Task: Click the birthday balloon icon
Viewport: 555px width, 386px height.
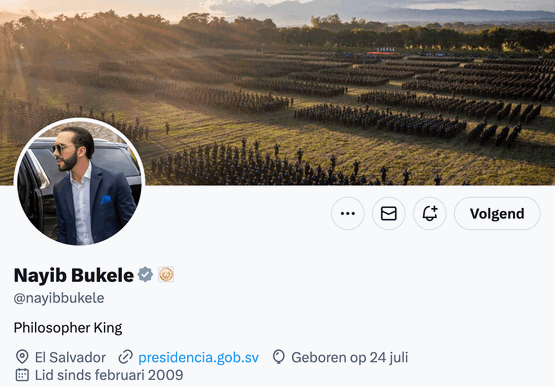Action: click(x=279, y=357)
